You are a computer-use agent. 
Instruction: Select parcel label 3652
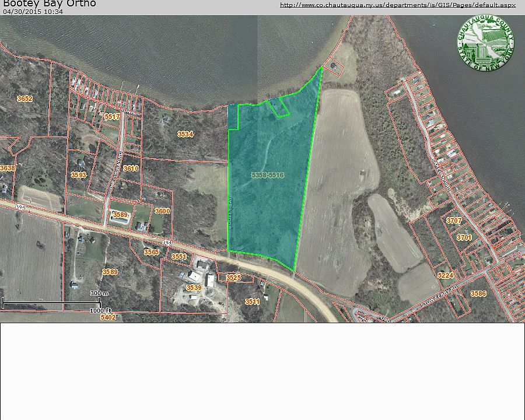pos(24,99)
